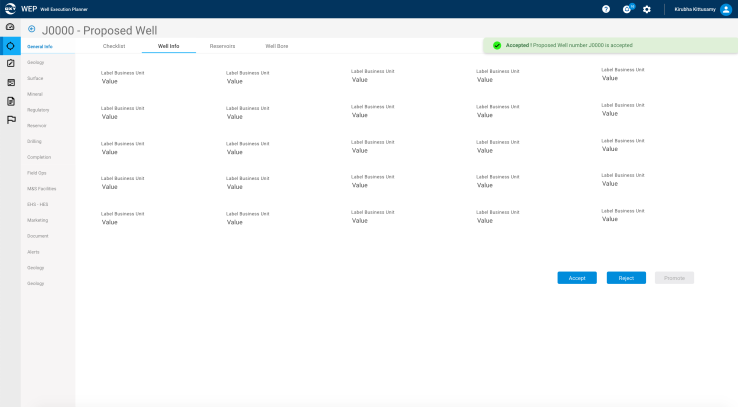Click the J0000 - Proposed Well title
738x407 pixels.
[100, 31]
